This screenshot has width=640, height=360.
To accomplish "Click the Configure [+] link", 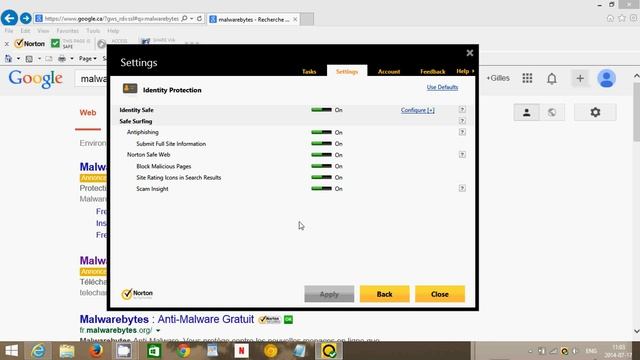I will (x=418, y=110).
